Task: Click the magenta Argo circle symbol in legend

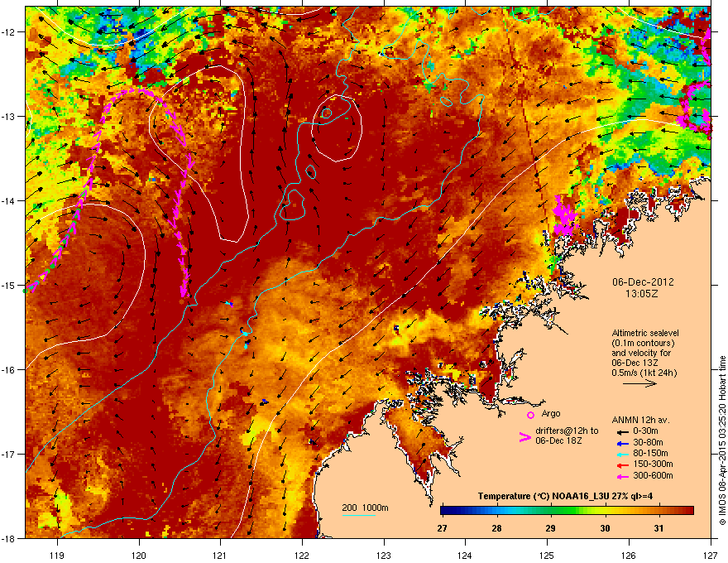Action: 530,416
